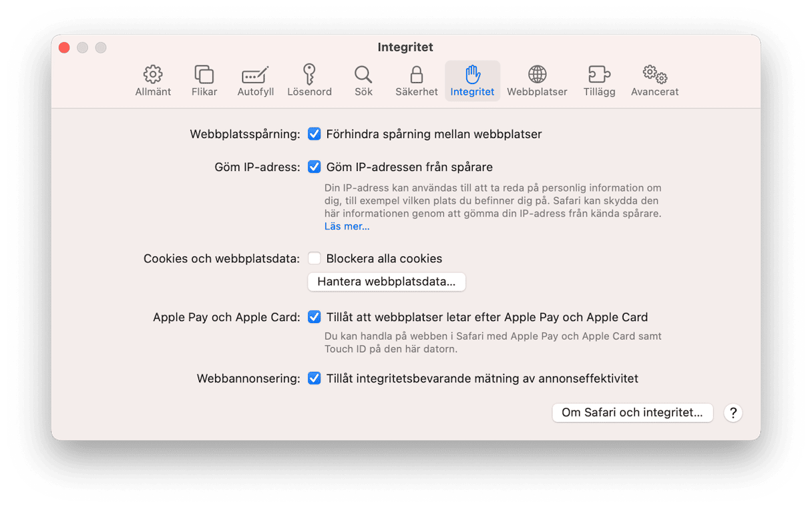Click the Cookies och webbplatsdata label
812x508 pixels.
point(222,258)
